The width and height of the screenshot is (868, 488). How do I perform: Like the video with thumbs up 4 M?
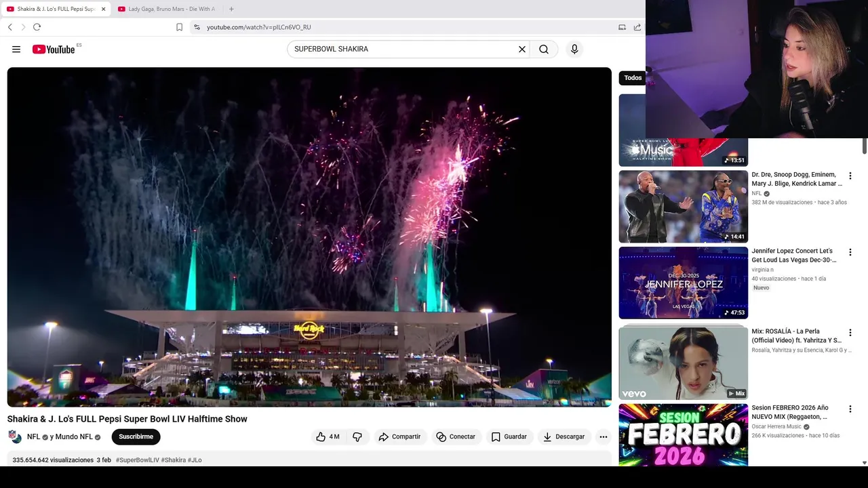point(327,437)
